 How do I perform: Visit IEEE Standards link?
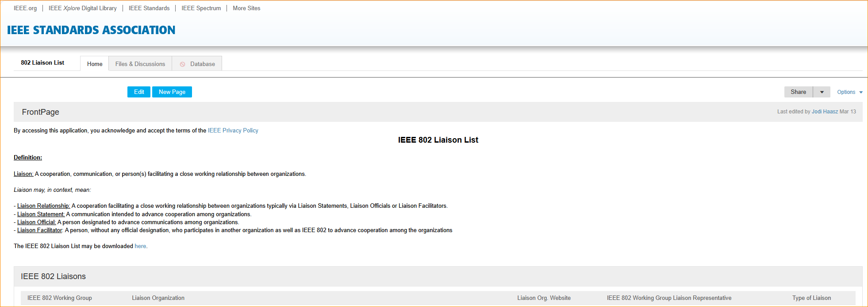[x=149, y=8]
